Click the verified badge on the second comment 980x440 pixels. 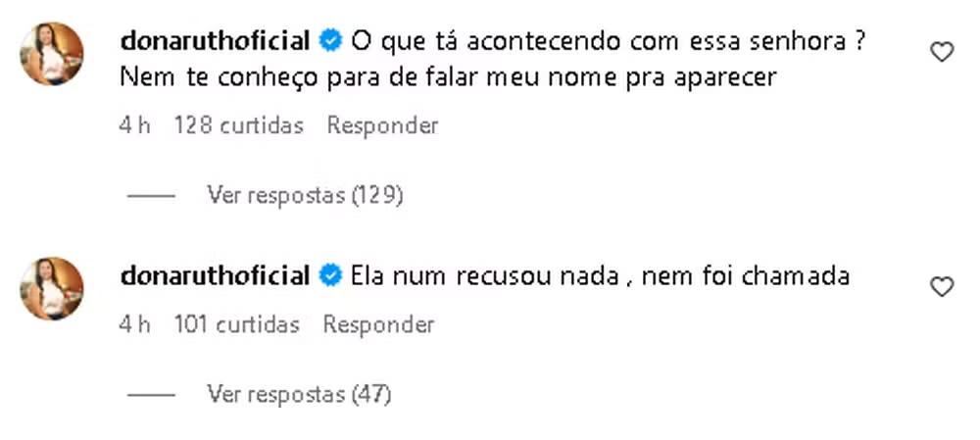(x=330, y=275)
